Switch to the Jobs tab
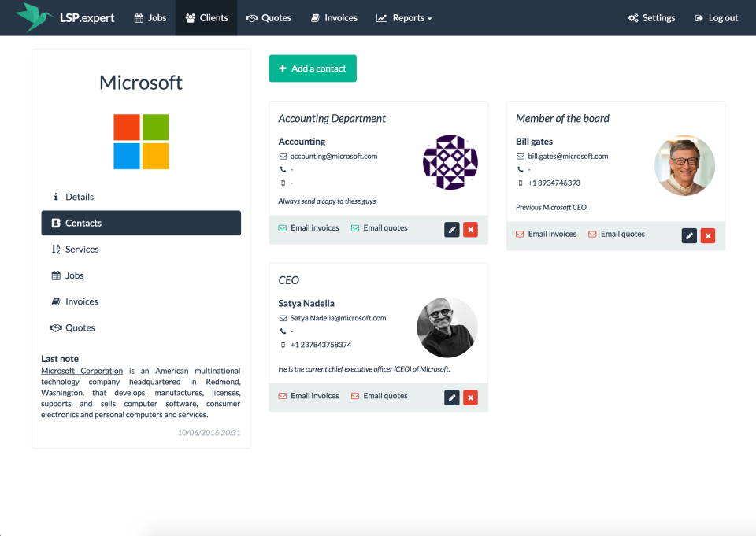Viewport: 756px width, 536px height. tap(150, 17)
